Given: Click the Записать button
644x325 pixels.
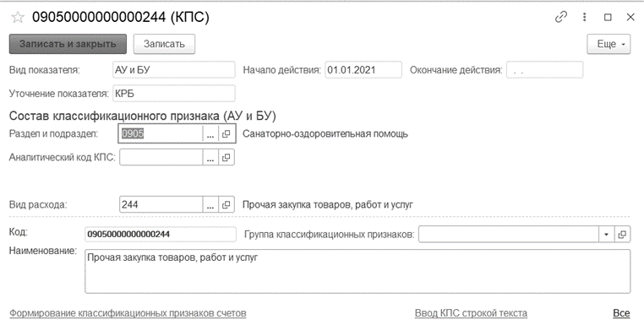Looking at the screenshot, I should 164,44.
